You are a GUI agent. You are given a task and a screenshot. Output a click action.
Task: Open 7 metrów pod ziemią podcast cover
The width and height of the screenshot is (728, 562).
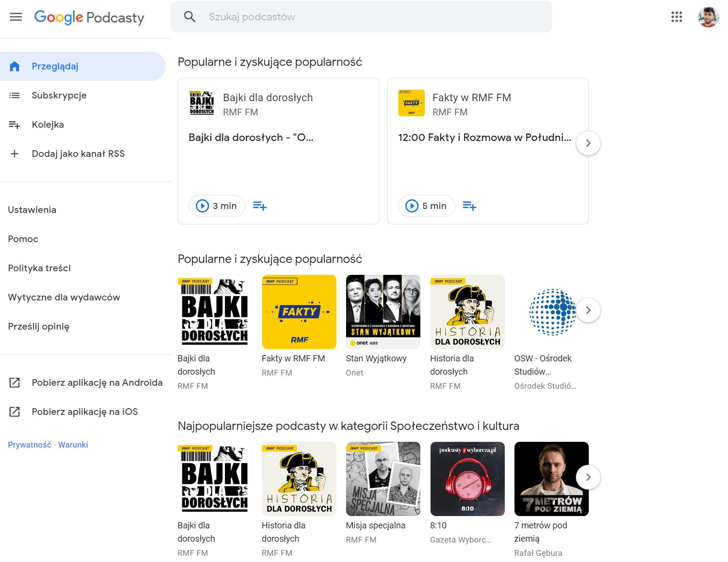552,479
